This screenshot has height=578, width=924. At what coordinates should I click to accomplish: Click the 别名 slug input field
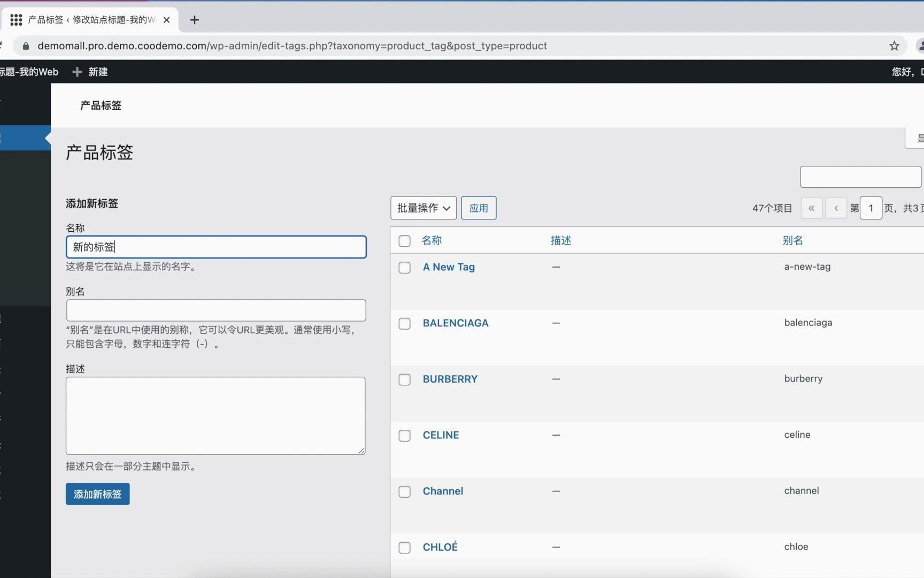[x=216, y=310]
